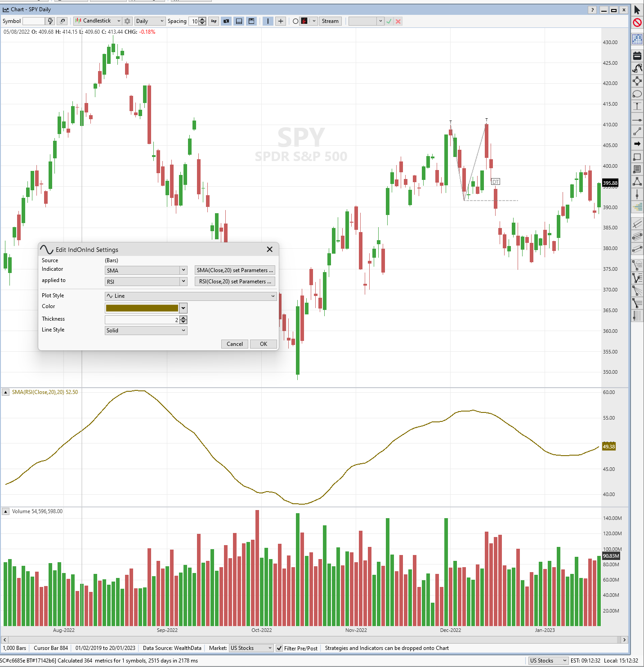The image size is (644, 667).
Task: Click the Symbol input field
Action: point(34,21)
